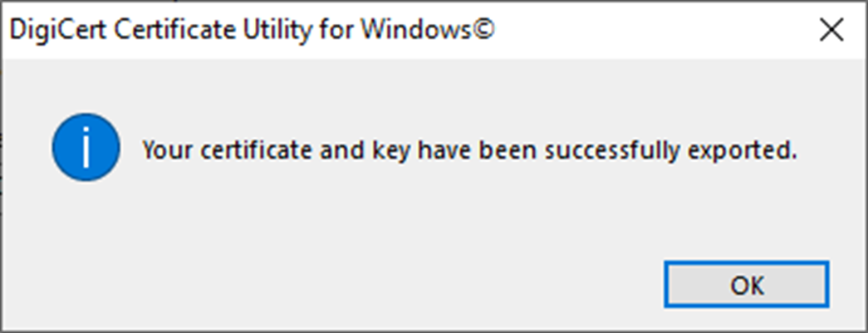Dismiss the dialog using the title bar X

coord(831,31)
